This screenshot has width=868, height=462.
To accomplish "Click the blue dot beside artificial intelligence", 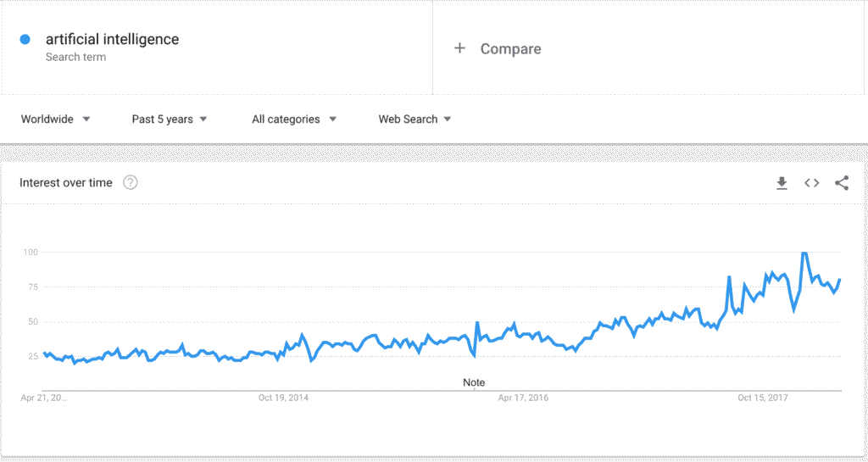I will coord(25,39).
